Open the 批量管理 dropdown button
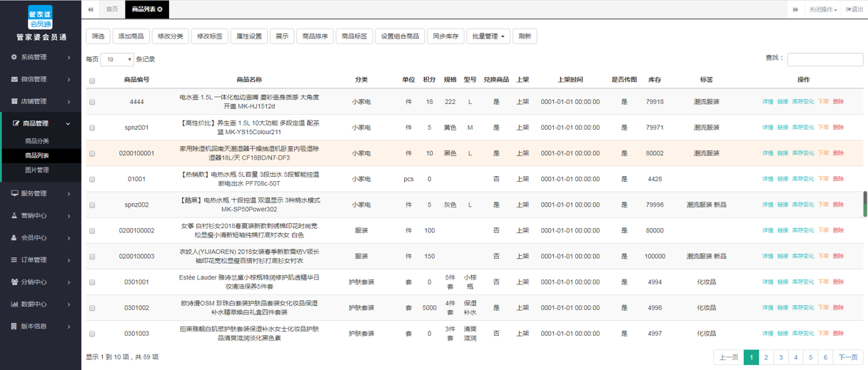 click(488, 36)
